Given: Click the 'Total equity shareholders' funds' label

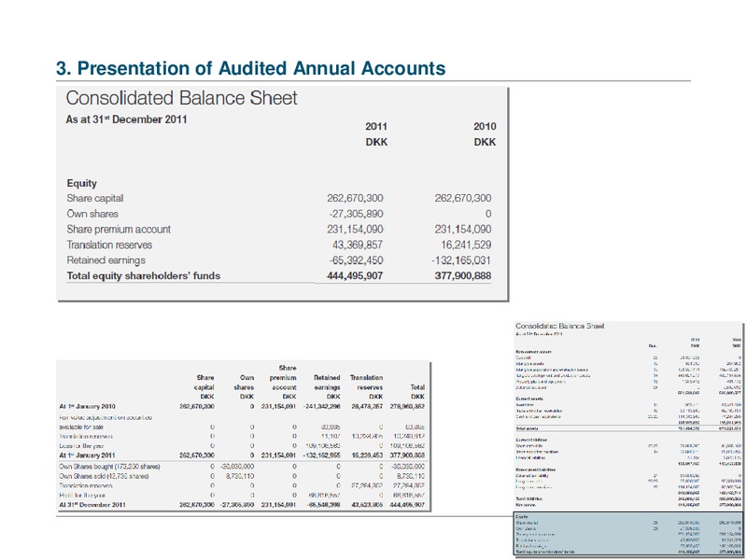Looking at the screenshot, I should (x=144, y=275).
